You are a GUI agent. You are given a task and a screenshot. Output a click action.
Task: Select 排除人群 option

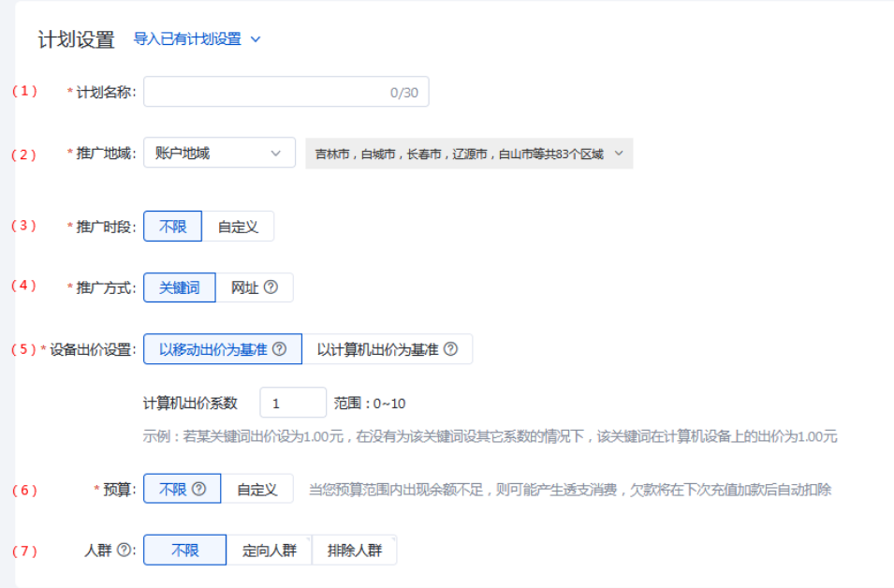click(x=354, y=551)
